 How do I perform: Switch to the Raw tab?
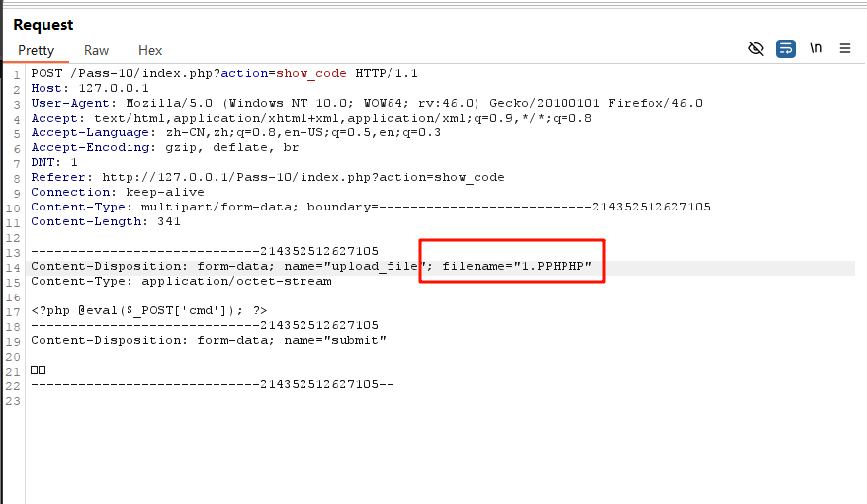point(96,50)
